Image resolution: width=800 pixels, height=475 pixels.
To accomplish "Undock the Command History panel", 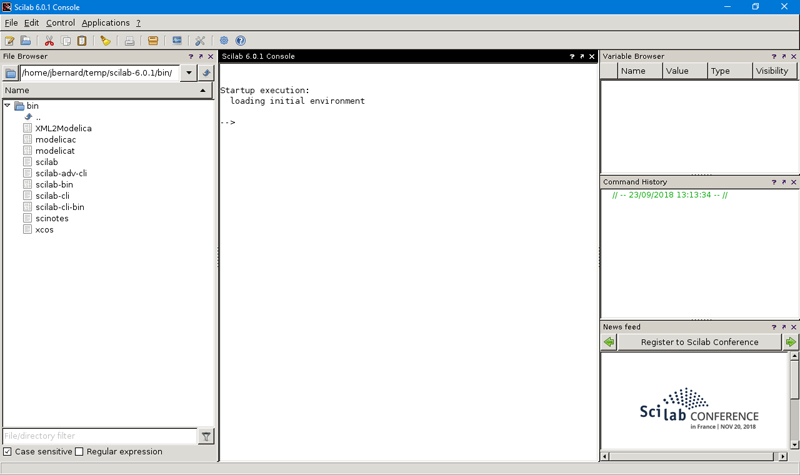I will (x=784, y=182).
